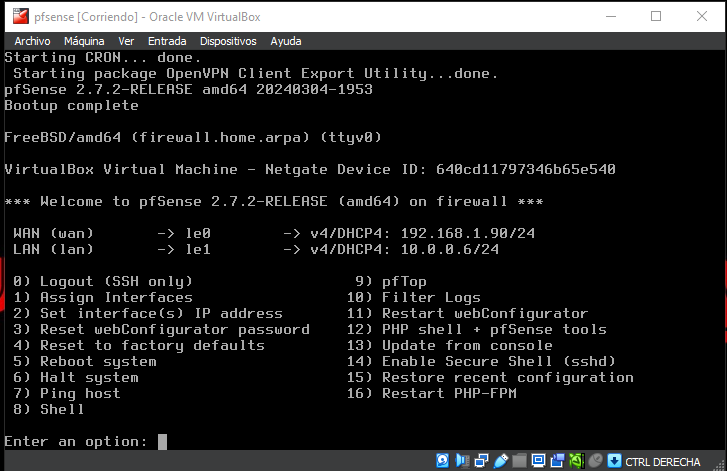Viewport: 727px width, 471px height.
Task: Click the 'Bootup complete' line
Action: point(71,105)
